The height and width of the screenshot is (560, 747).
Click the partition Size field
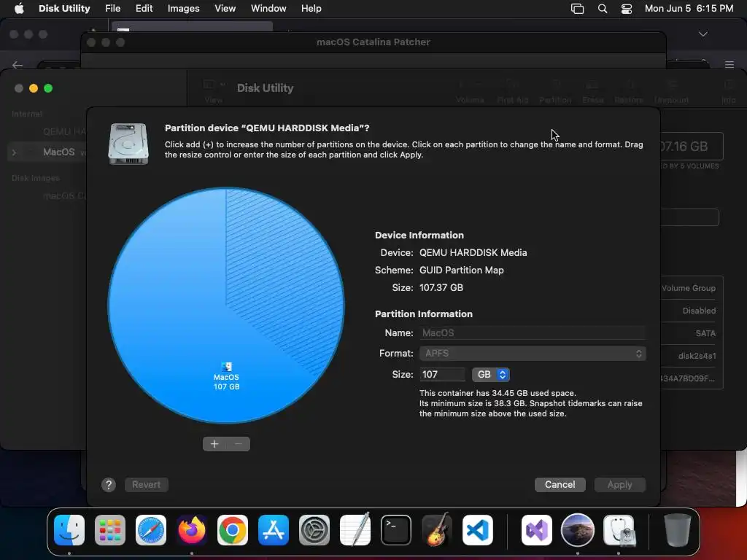(x=443, y=374)
